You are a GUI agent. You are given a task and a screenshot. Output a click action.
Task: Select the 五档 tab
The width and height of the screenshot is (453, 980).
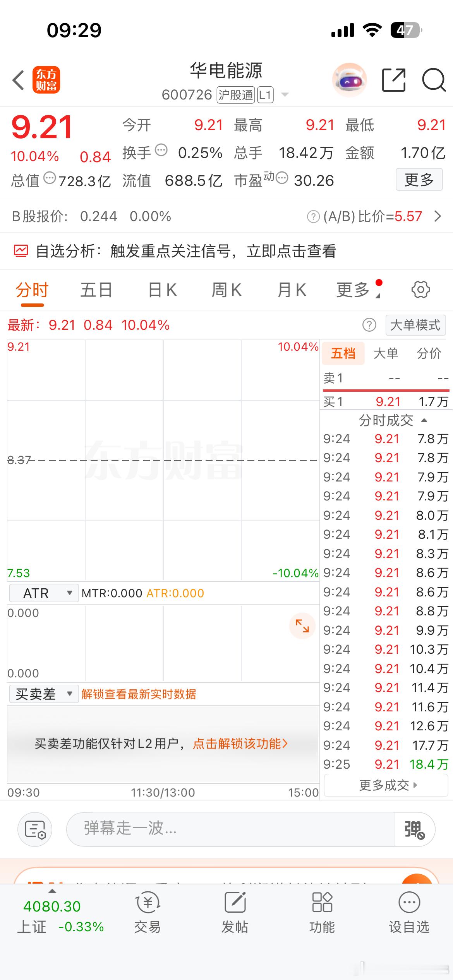click(x=343, y=353)
